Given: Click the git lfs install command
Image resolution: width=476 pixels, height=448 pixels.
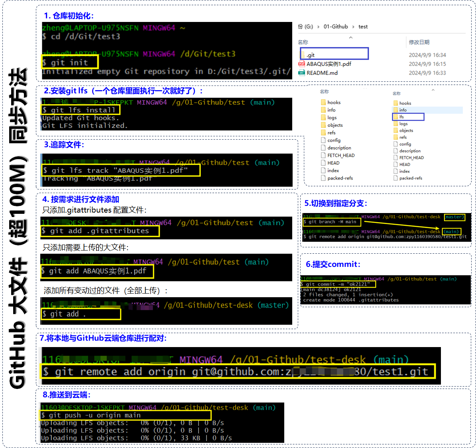Looking at the screenshot, I should (x=81, y=110).
